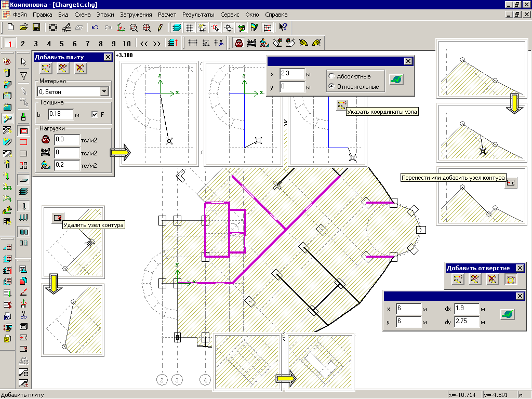Image resolution: width=532 pixels, height=399 pixels.
Task: Close the Добавить отверстие panel
Action: [x=520, y=268]
